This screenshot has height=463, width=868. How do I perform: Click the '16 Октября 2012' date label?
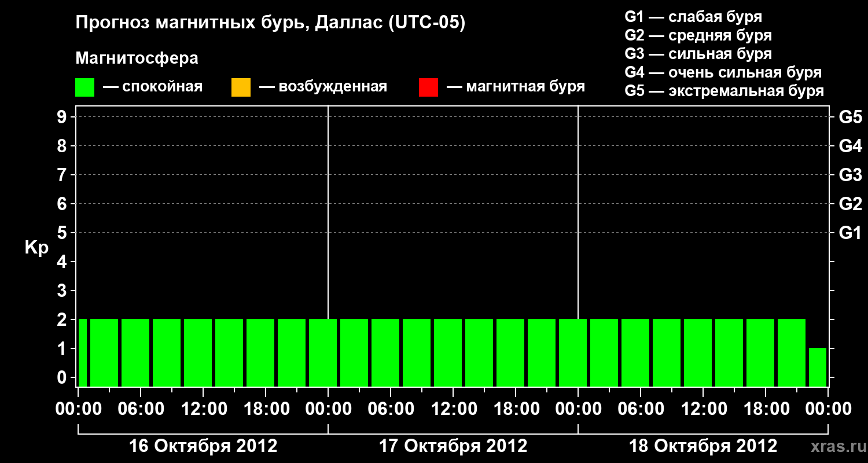(x=203, y=446)
